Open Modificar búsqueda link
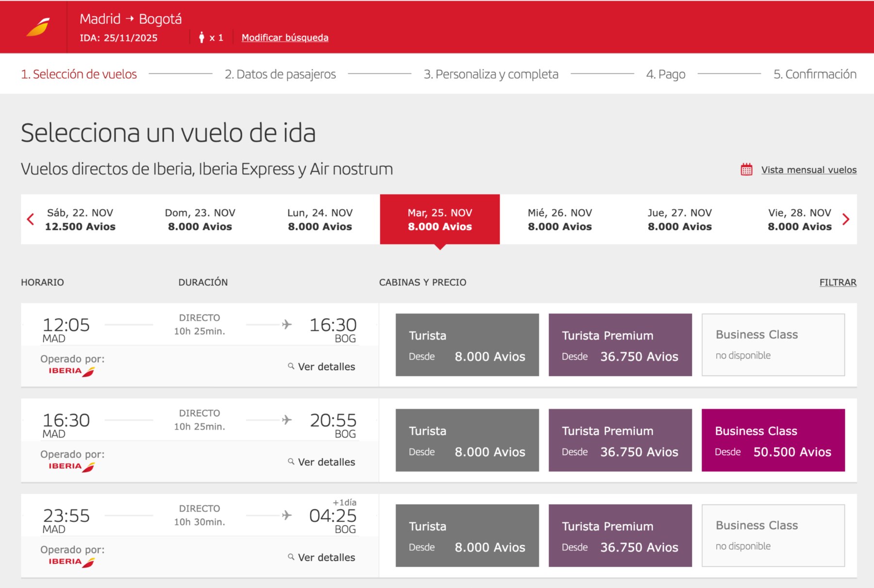 285,38
